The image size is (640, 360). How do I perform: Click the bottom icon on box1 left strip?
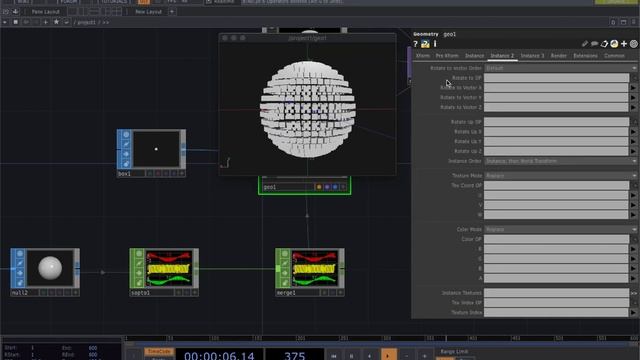pyautogui.click(x=126, y=164)
